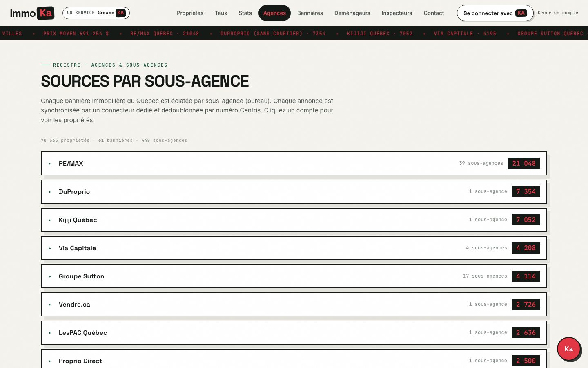The image size is (588, 368).
Task: Follow the Créer un compte link
Action: [x=558, y=13]
